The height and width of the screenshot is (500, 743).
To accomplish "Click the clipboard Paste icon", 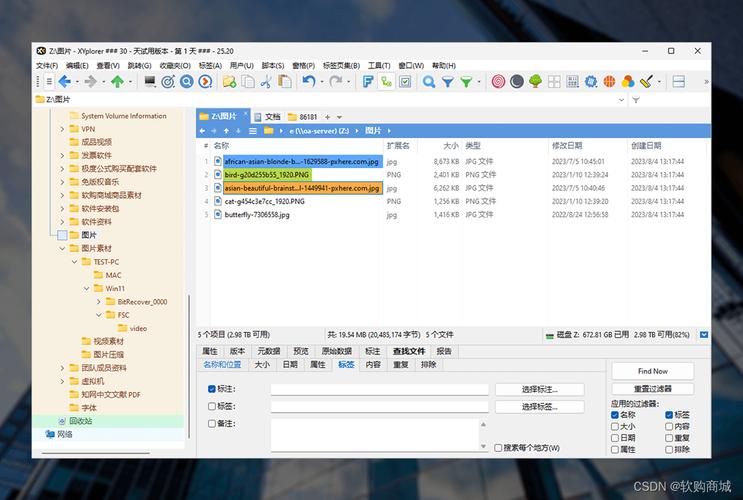I will (285, 82).
